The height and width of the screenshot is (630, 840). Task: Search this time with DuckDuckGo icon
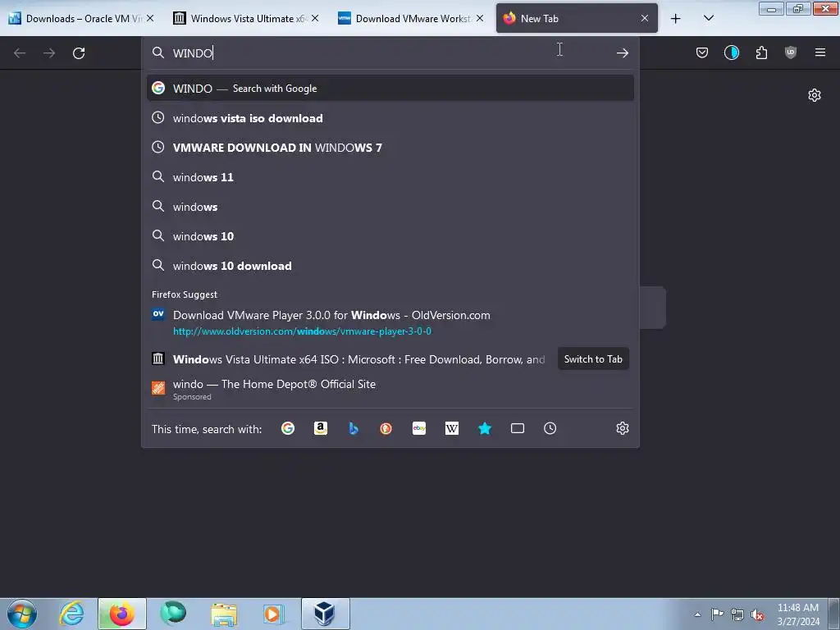click(x=386, y=428)
